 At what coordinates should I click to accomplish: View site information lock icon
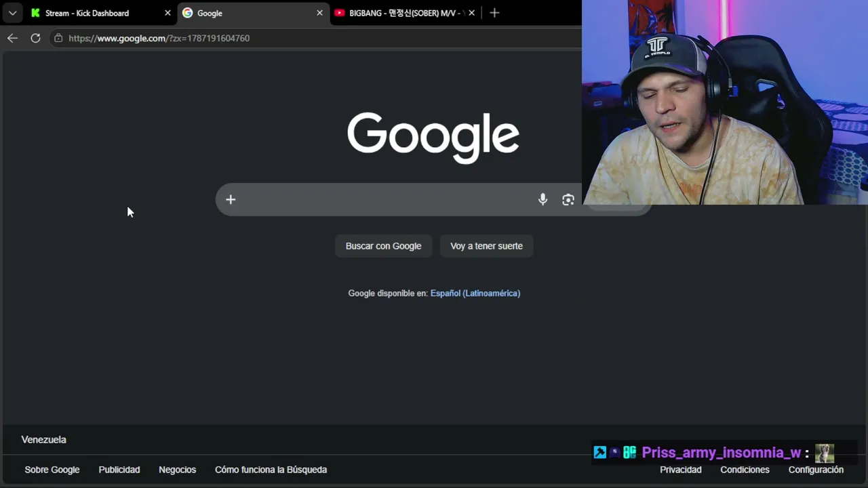point(58,38)
